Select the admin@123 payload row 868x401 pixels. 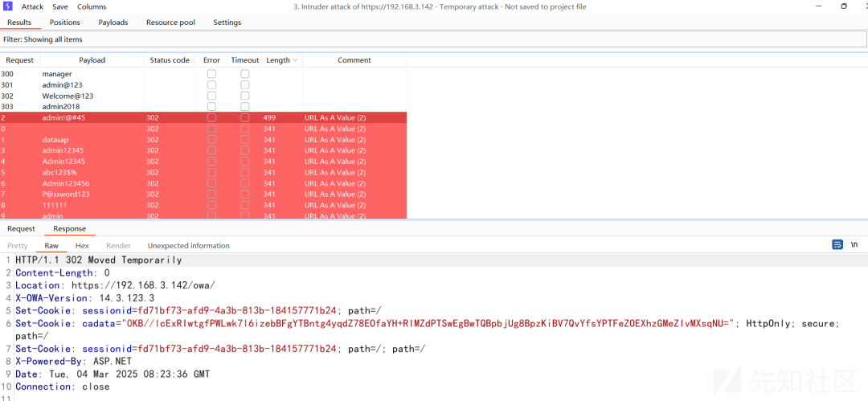click(203, 84)
